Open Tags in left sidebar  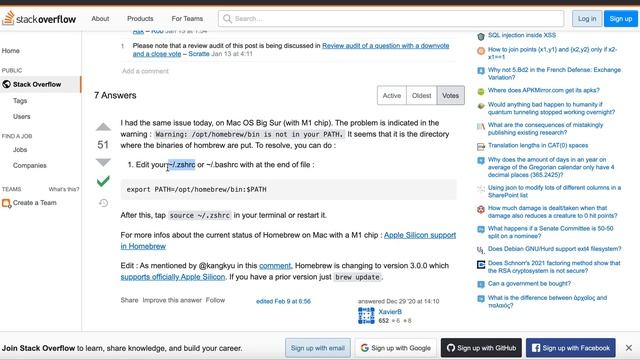[x=20, y=100]
